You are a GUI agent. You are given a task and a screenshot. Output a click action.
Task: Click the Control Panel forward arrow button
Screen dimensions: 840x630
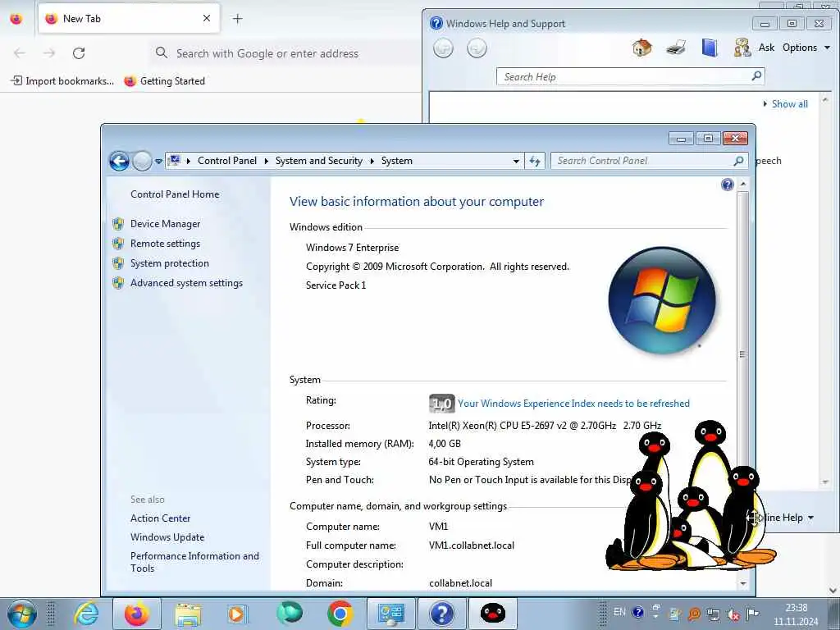(x=141, y=161)
